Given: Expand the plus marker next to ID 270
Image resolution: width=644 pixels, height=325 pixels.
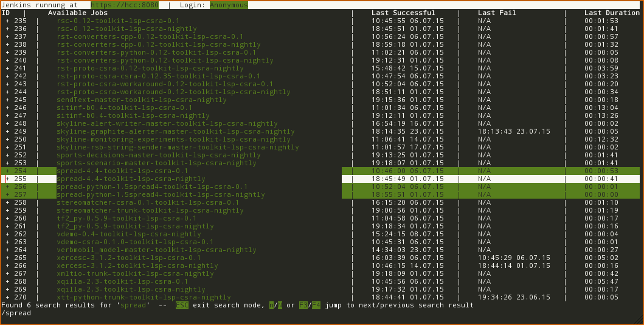Looking at the screenshot, I should (7, 298).
